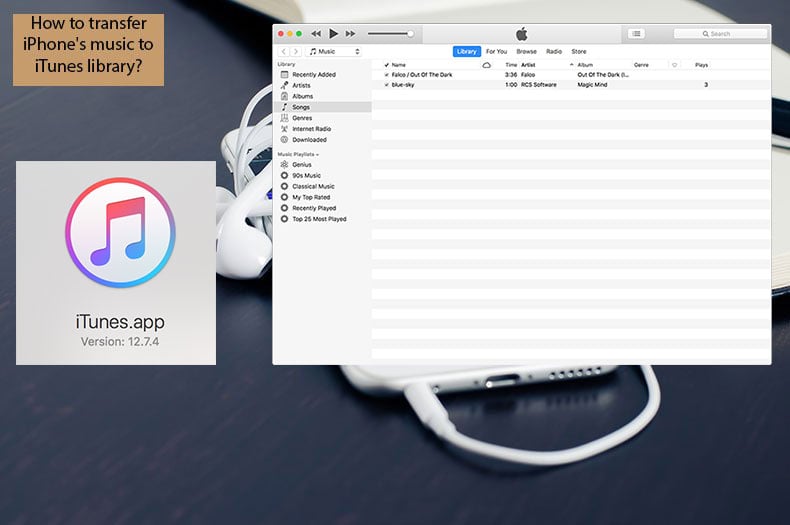Image resolution: width=790 pixels, height=525 pixels.
Task: Click the RCS Software artist cell
Action: [x=539, y=85]
